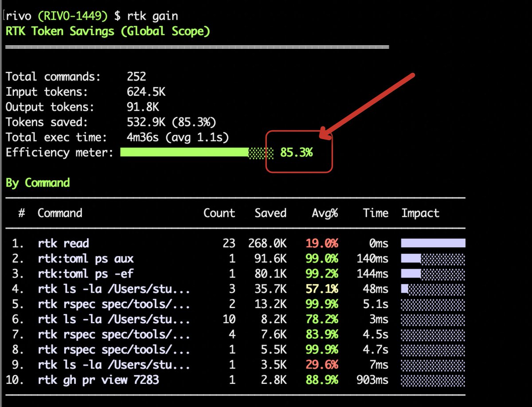Click Output tokens value 91.8K
This screenshot has height=407, width=532.
tap(143, 107)
